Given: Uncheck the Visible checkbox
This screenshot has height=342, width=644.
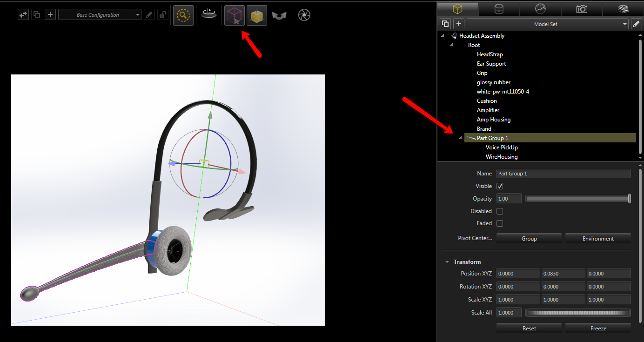Looking at the screenshot, I should point(500,186).
